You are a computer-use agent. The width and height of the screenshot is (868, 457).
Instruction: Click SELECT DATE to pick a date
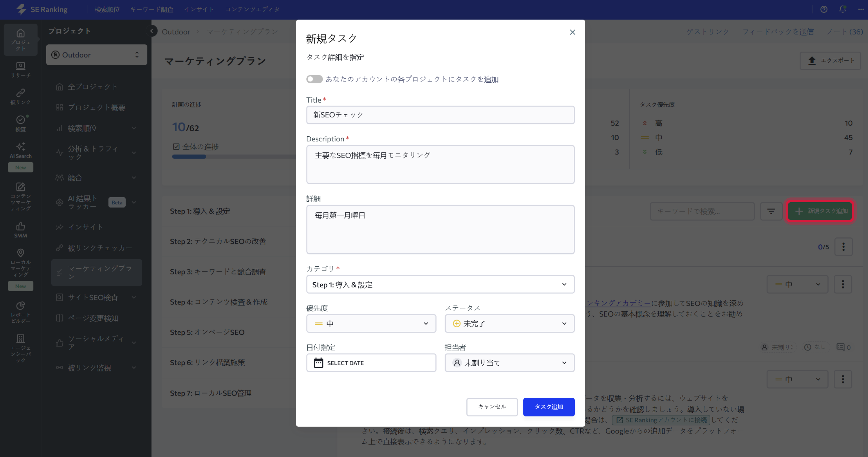[371, 363]
